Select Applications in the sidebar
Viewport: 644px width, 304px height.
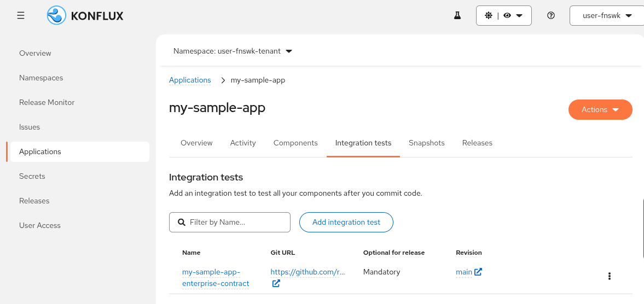(80, 152)
